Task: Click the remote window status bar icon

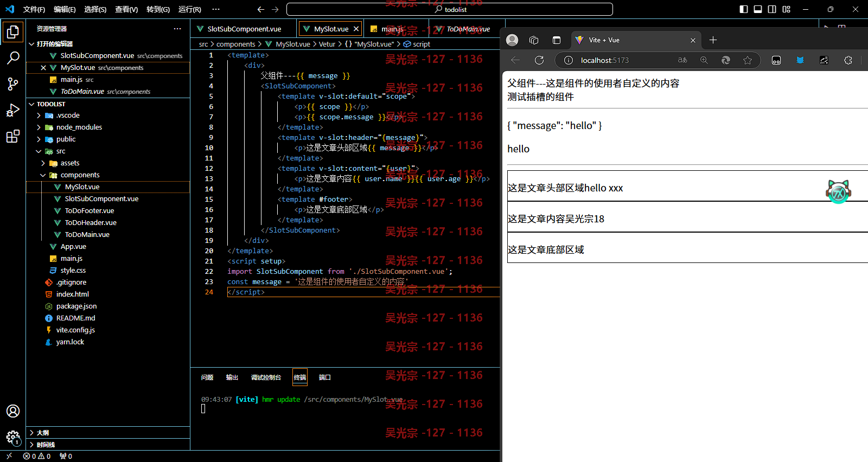Action: click(9, 456)
